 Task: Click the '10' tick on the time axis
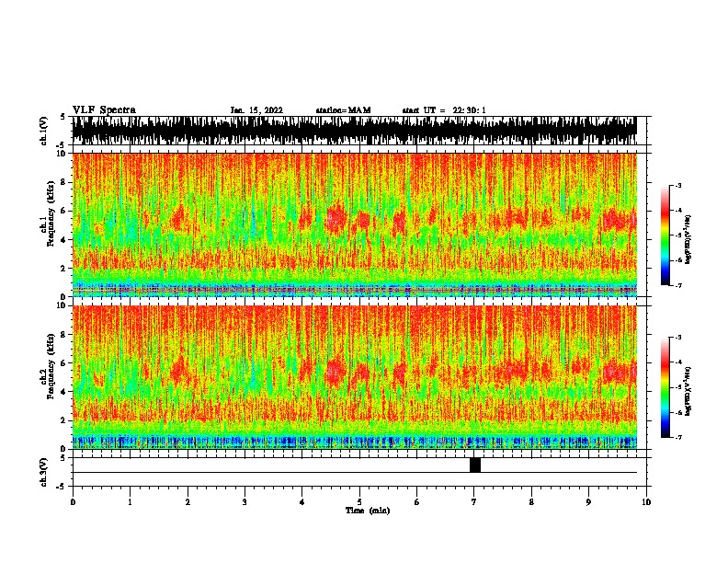coord(646,502)
